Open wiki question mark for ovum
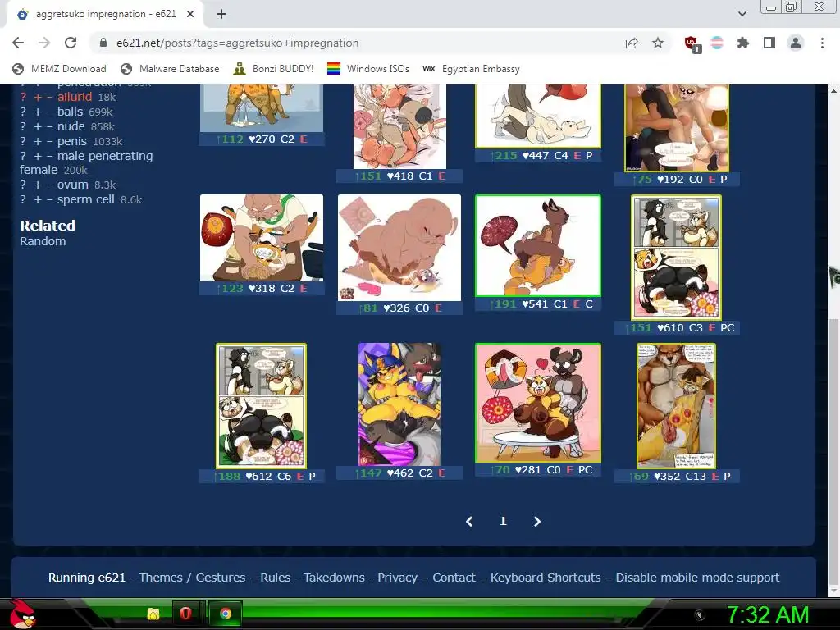Image resolution: width=840 pixels, height=630 pixels. [x=22, y=185]
